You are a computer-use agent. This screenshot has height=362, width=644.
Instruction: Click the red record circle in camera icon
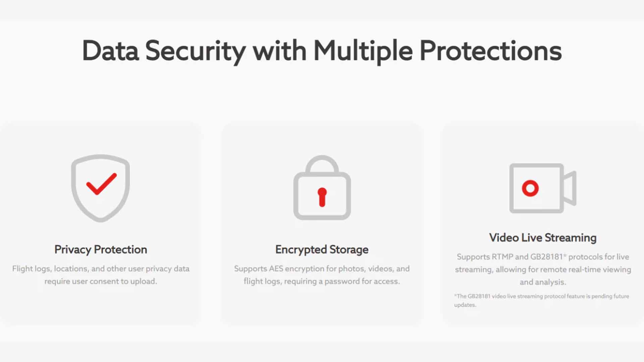530,188
